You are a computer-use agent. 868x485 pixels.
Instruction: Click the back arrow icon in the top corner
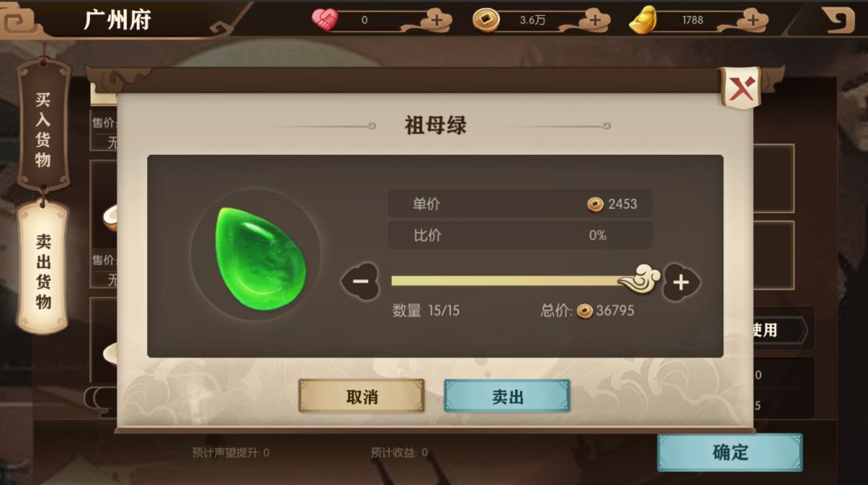pyautogui.click(x=838, y=19)
